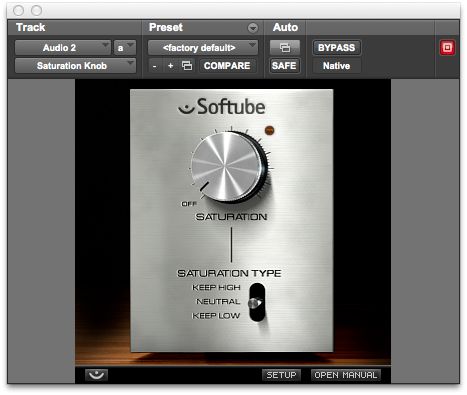Toggle the BYPASS button

tap(336, 48)
